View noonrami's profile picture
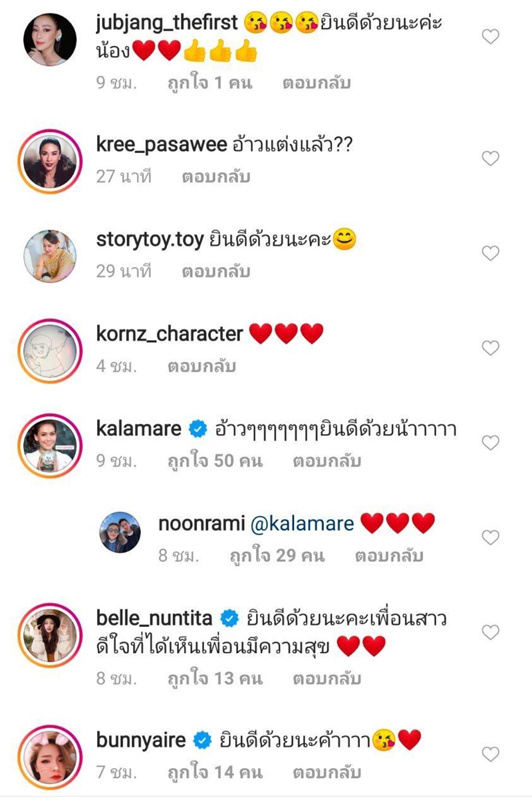Screen dimensions: 532x808 click(x=120, y=532)
